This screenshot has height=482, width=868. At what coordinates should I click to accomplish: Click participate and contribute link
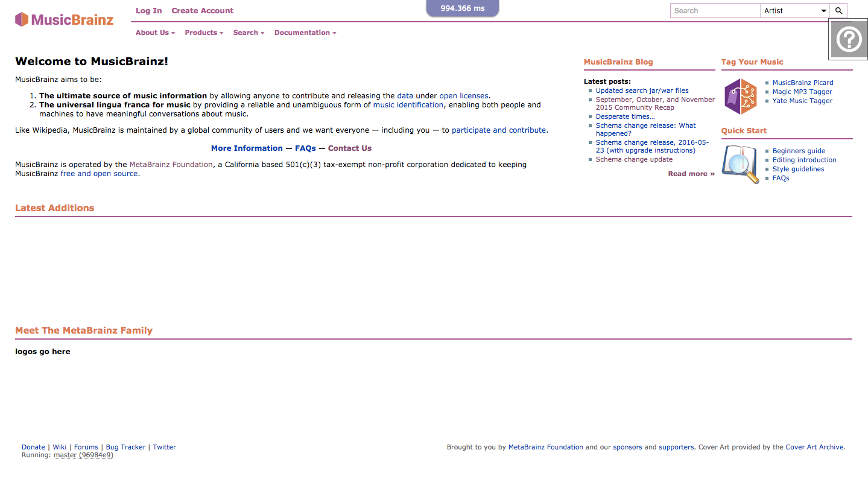[499, 130]
